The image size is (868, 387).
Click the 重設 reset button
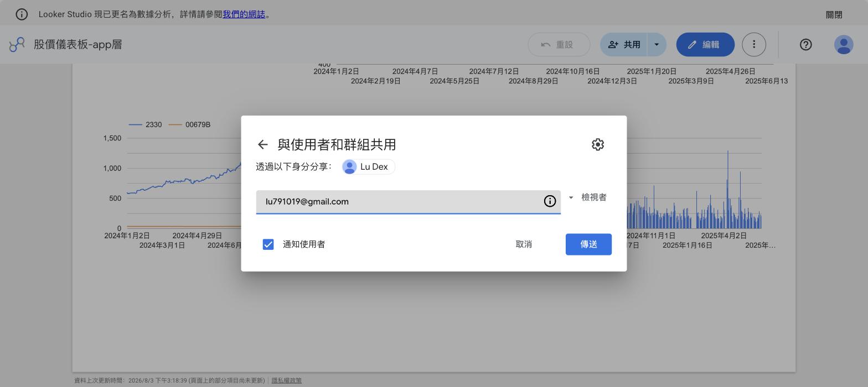pos(559,45)
